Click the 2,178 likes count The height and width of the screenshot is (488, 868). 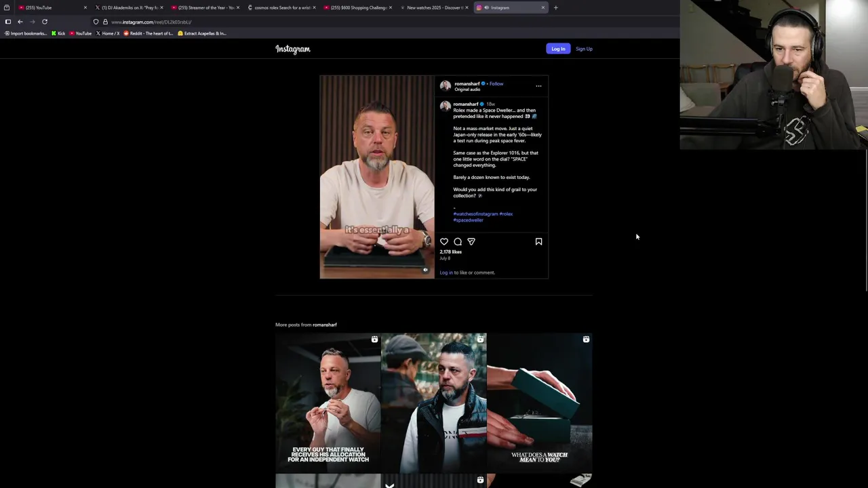(x=450, y=252)
